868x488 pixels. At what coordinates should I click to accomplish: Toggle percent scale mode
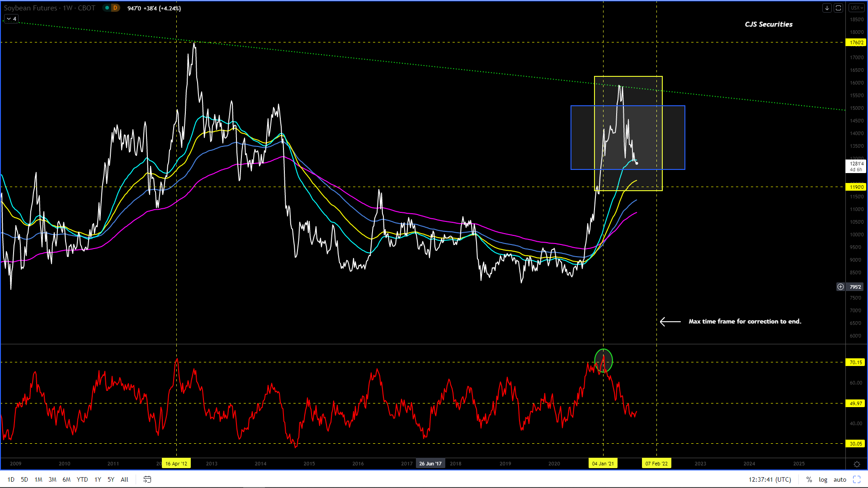tap(809, 479)
